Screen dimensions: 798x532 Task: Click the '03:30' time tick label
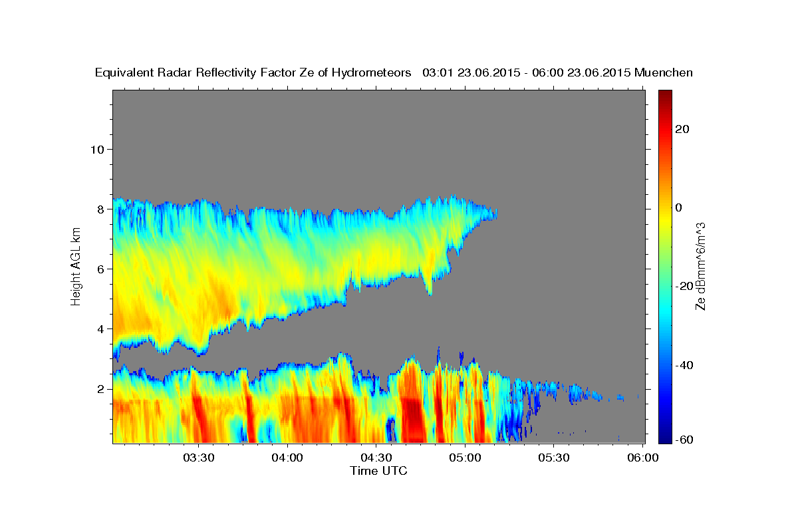pyautogui.click(x=199, y=458)
